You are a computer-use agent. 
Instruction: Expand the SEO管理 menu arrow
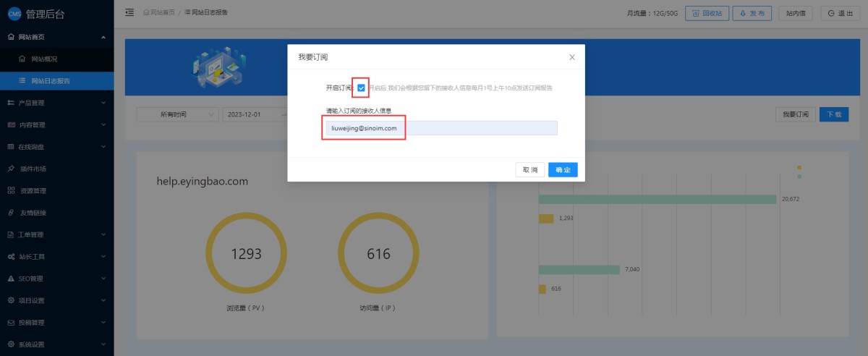[x=103, y=279]
